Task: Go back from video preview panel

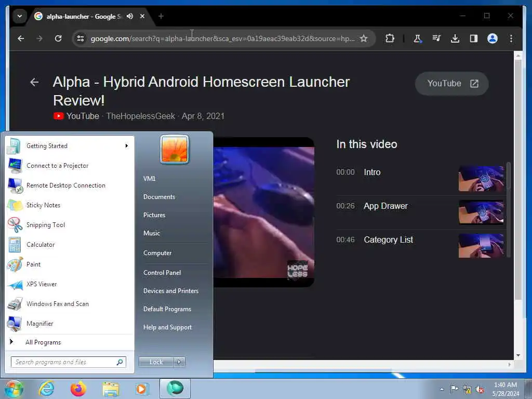Action: [34, 82]
